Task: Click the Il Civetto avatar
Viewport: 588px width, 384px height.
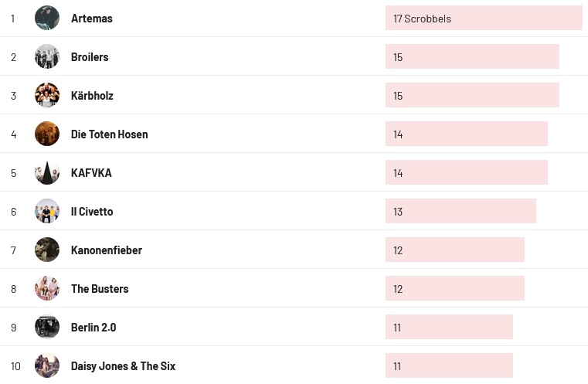Action: click(47, 211)
